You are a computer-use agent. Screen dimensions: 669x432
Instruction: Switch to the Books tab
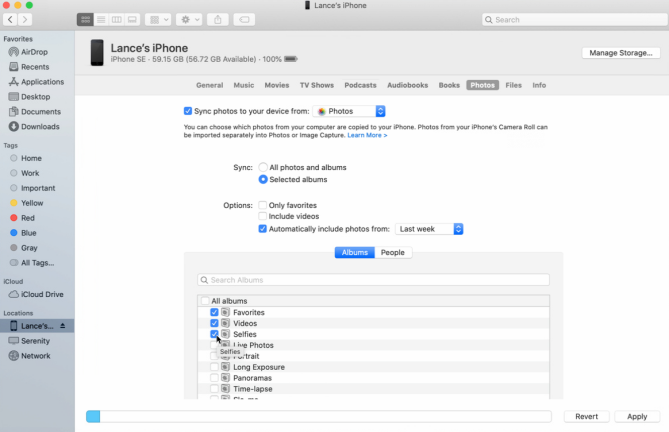pos(449,85)
